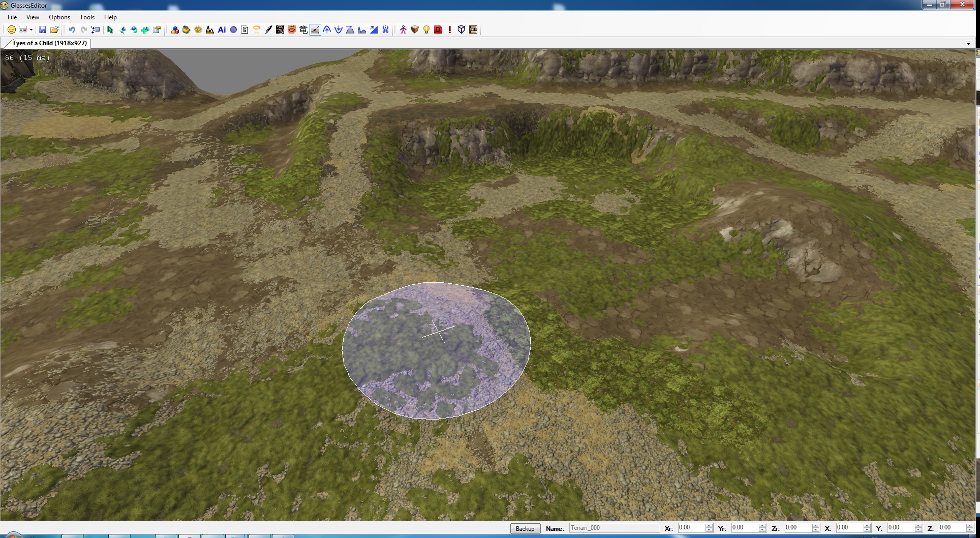Open the Options menu
Viewport: 980px width, 538px height.
(59, 17)
